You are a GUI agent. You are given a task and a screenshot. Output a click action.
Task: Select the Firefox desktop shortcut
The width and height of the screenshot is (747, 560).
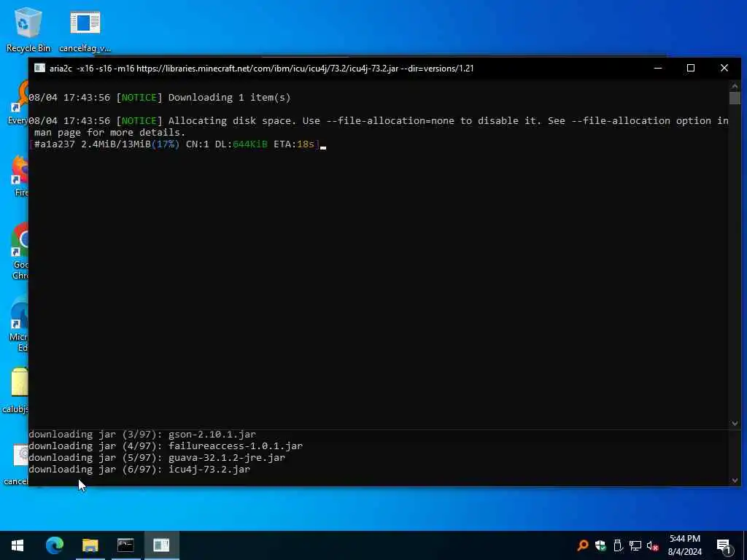pyautogui.click(x=20, y=176)
